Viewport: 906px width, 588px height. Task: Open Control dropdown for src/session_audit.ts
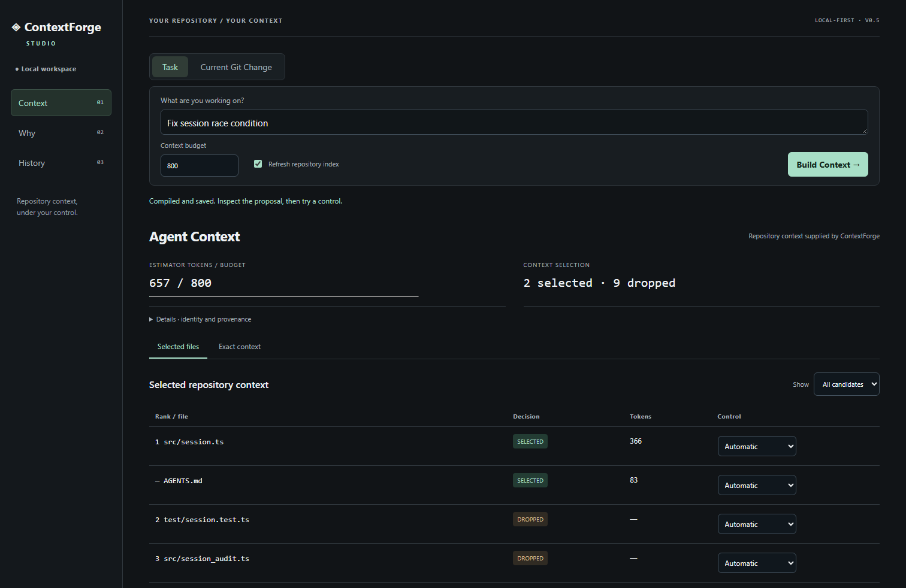[x=757, y=563]
